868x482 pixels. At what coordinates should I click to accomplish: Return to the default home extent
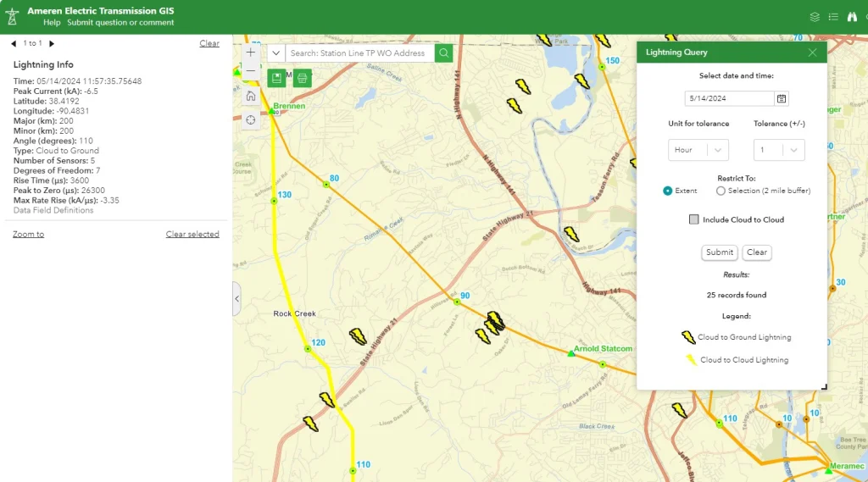(x=251, y=96)
